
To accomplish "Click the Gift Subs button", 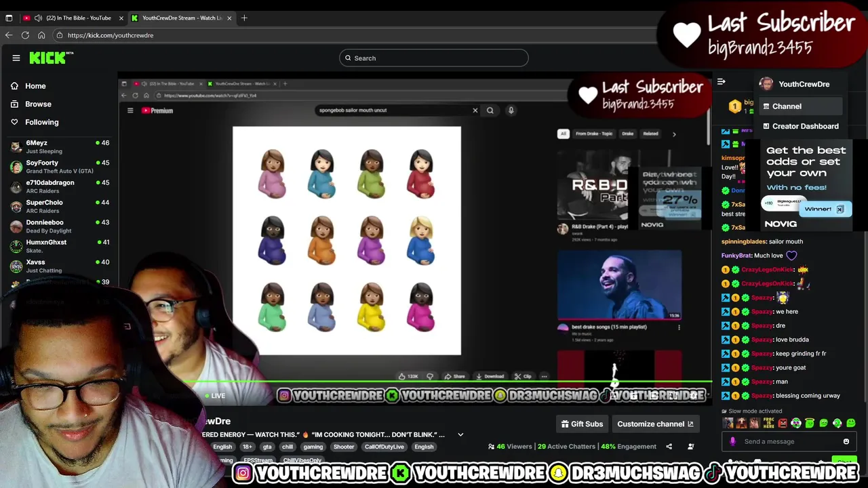I will click(582, 424).
